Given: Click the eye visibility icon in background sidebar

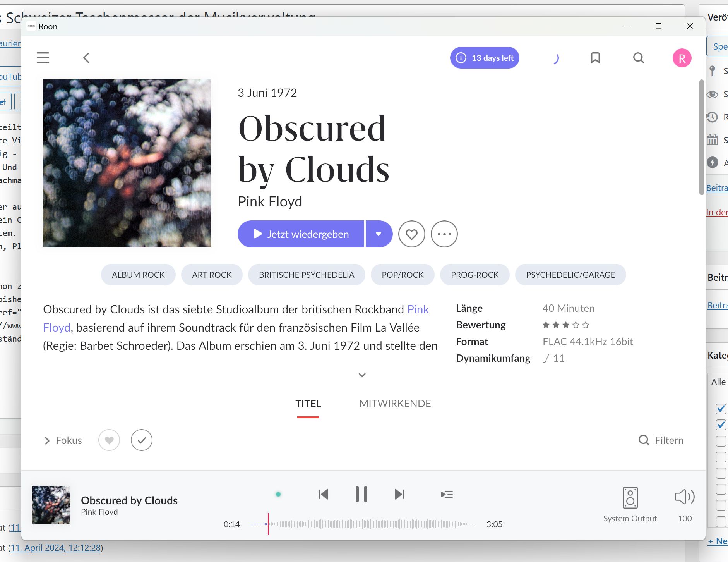Looking at the screenshot, I should pos(712,95).
